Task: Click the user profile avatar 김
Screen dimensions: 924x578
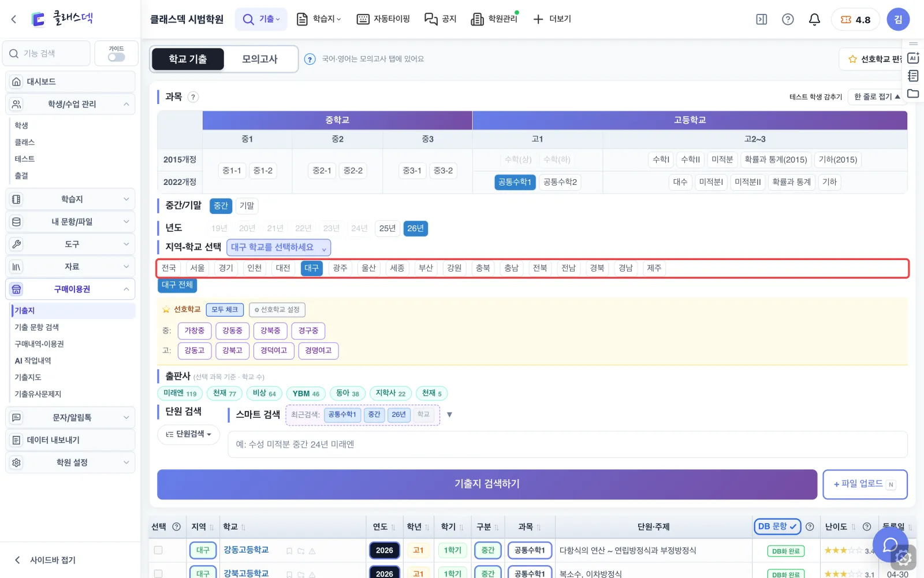Action: coord(898,20)
